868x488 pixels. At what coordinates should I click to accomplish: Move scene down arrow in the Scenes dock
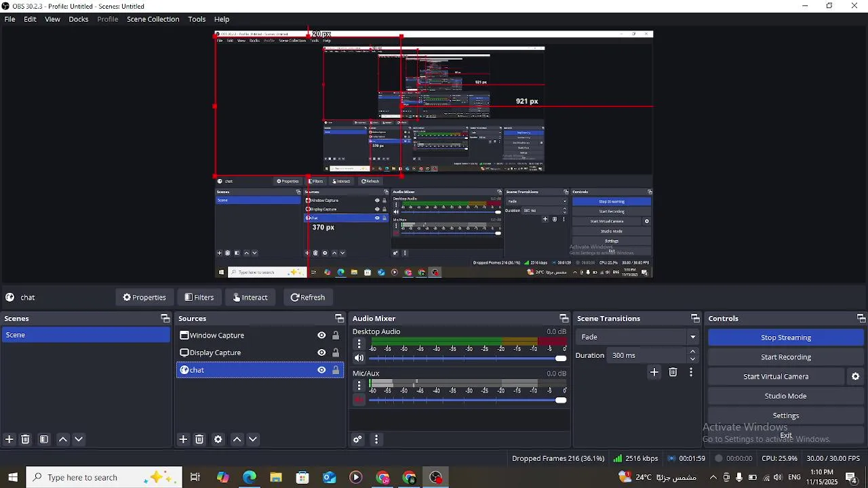point(79,439)
